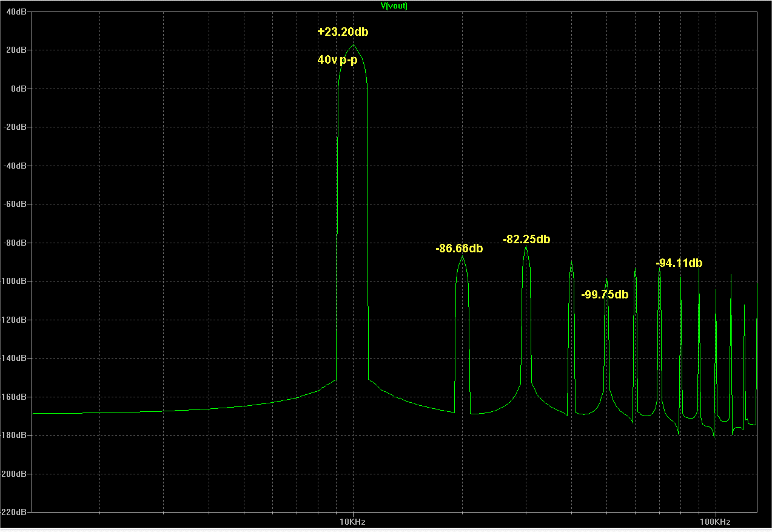Click the 40v p-p annotation
The width and height of the screenshot is (772, 532).
pyautogui.click(x=338, y=60)
